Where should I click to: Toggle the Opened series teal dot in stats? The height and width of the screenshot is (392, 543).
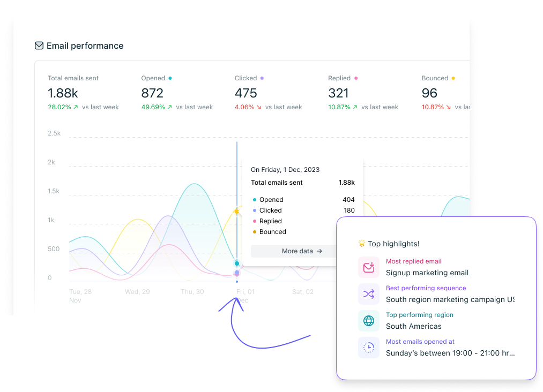[170, 78]
